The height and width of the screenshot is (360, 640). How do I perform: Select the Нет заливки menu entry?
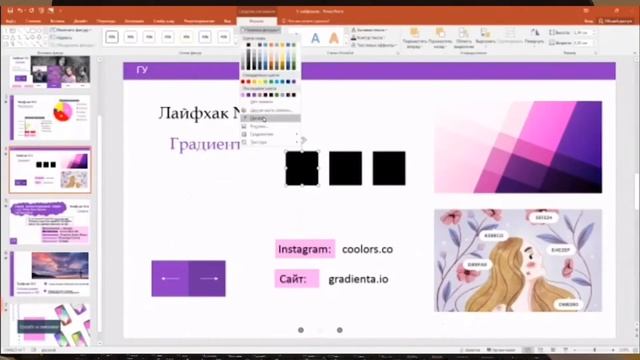click(270, 102)
